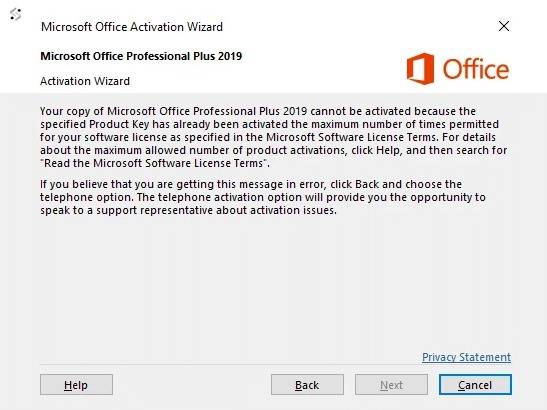Close the Activation Wizard with the X

[x=504, y=26]
